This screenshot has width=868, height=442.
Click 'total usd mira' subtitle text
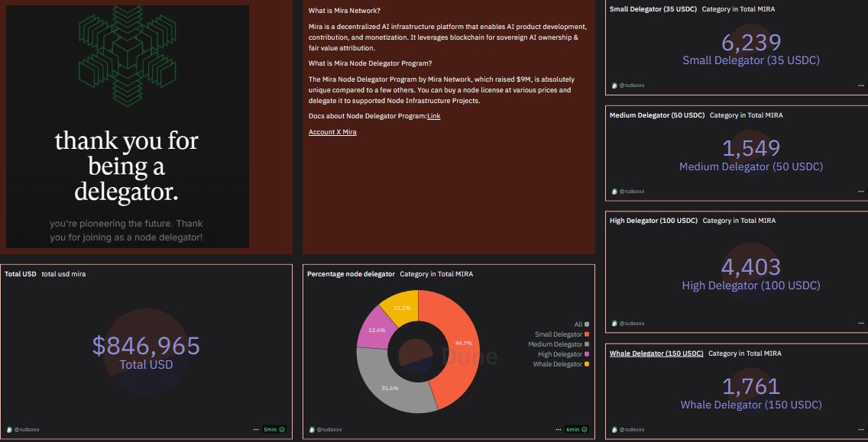pos(63,274)
